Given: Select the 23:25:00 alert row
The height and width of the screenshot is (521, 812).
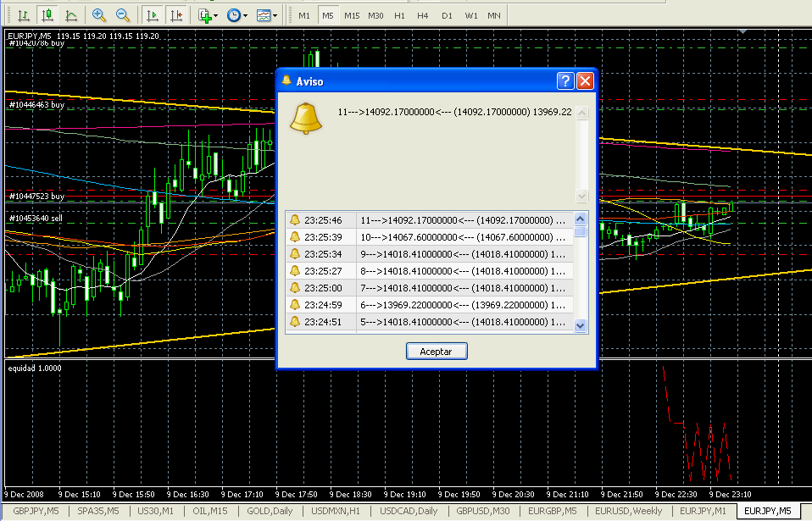Looking at the screenshot, I should 429,288.
